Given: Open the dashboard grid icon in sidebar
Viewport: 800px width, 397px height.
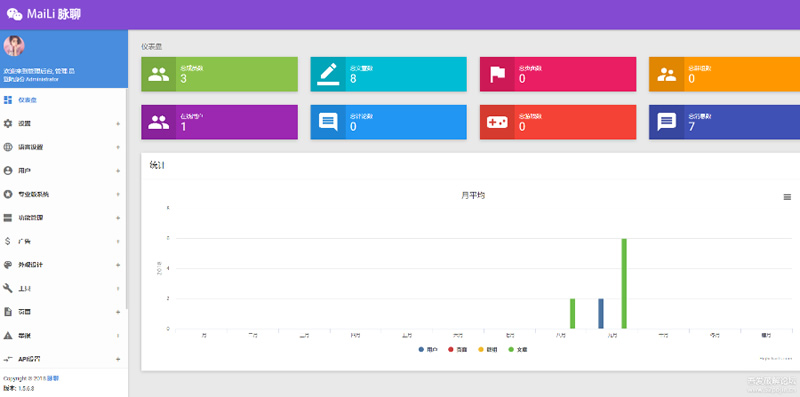Looking at the screenshot, I should (8, 100).
